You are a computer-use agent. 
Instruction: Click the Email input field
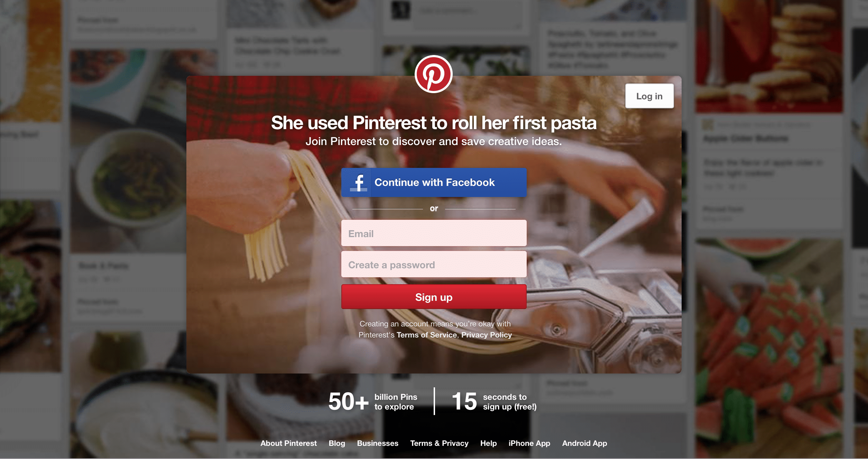[434, 233]
